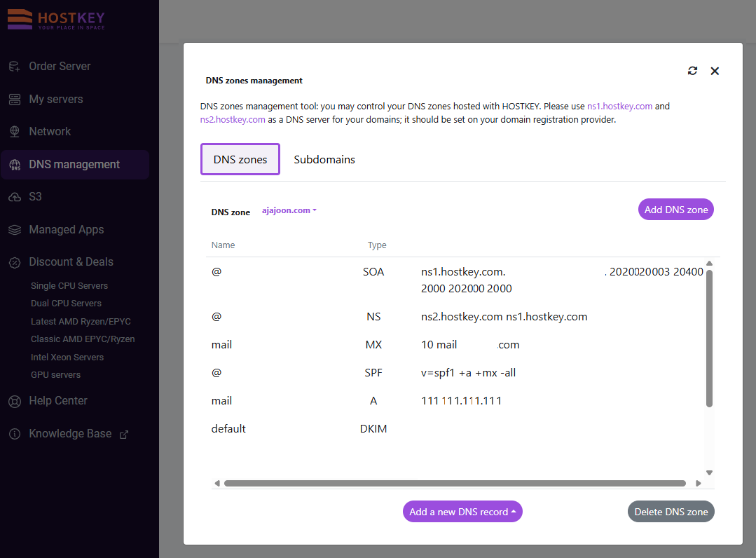756x558 pixels.
Task: Click the Name column header
Action: point(224,245)
